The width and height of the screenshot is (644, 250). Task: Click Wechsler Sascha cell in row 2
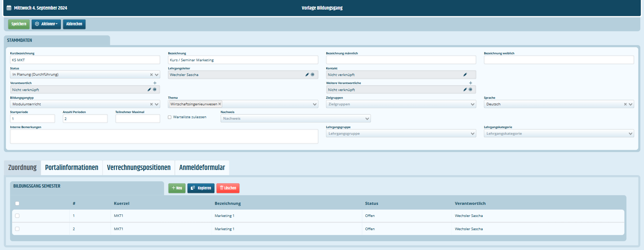pos(469,229)
